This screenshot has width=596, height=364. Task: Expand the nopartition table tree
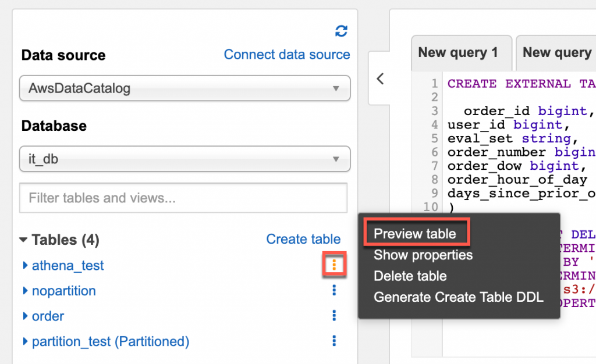[25, 291]
